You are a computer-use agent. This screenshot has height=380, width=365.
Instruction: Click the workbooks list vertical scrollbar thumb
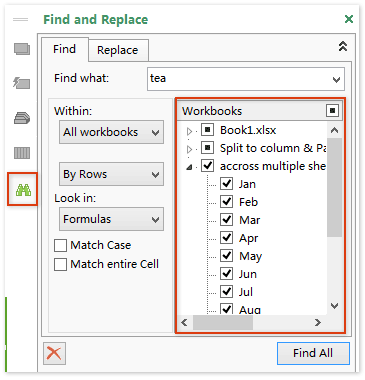[335, 187]
